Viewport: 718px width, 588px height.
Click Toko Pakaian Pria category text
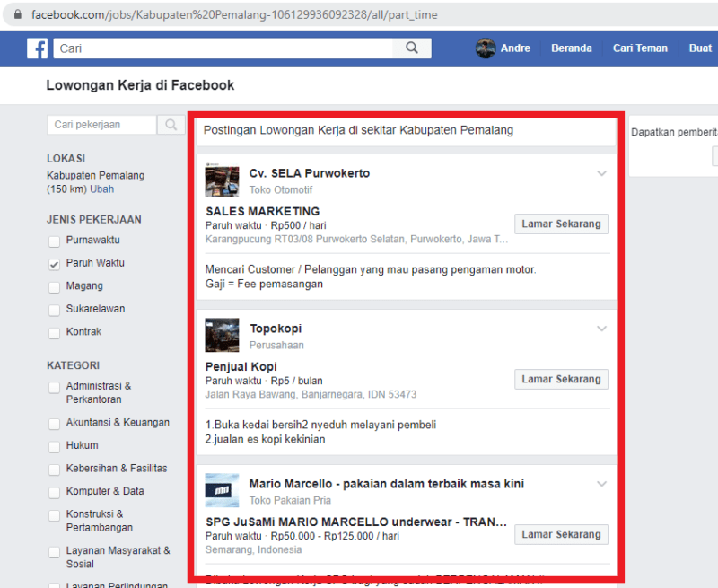tap(290, 501)
